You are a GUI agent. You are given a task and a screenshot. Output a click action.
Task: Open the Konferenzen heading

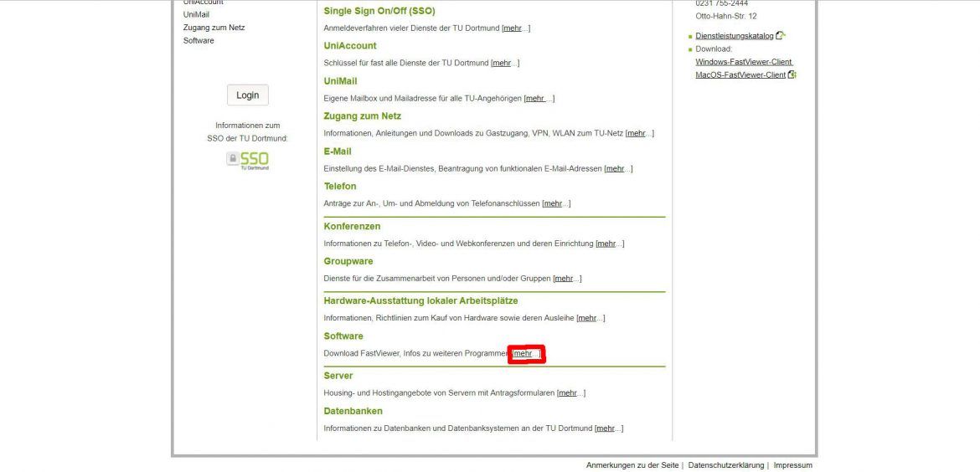pos(352,226)
